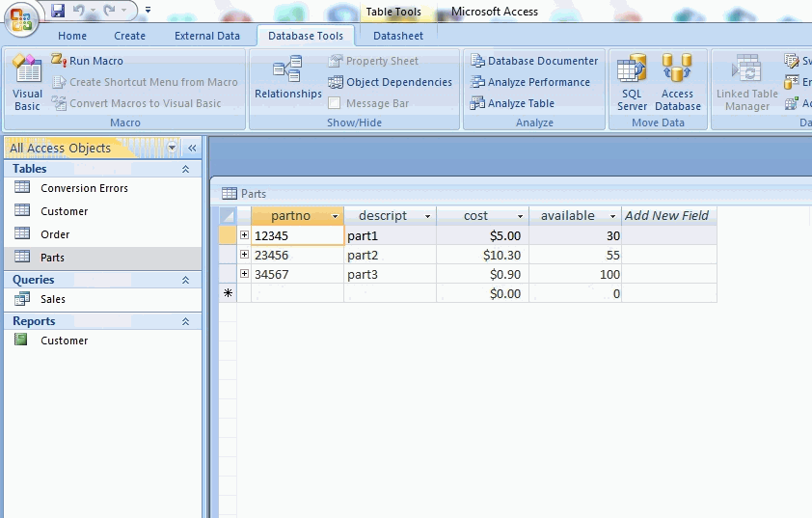Click the available cell showing 55
The height and width of the screenshot is (518, 812).
tap(575, 255)
